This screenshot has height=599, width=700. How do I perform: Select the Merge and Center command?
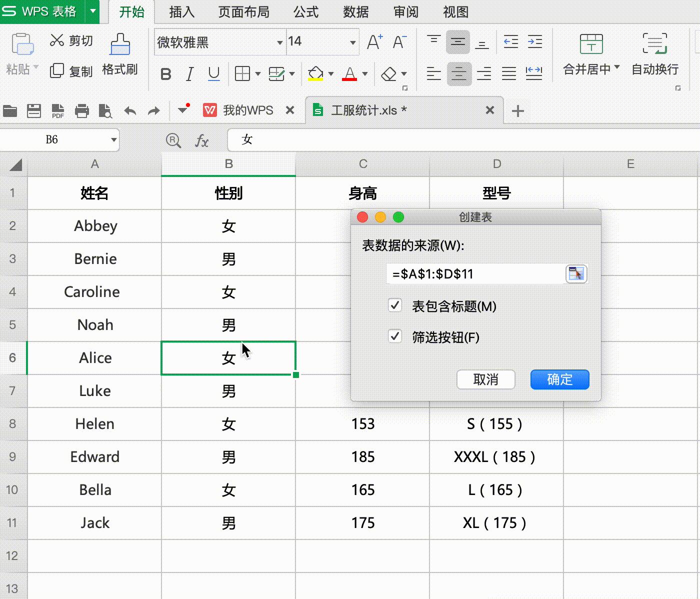[x=590, y=54]
